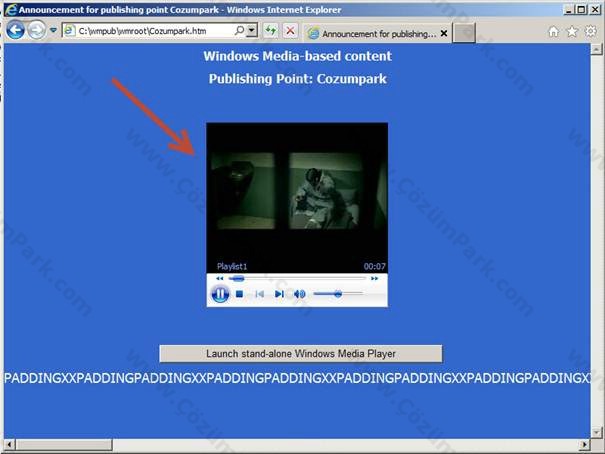Open the Home page icon
Screen dimensions: 605x454
click(553, 32)
